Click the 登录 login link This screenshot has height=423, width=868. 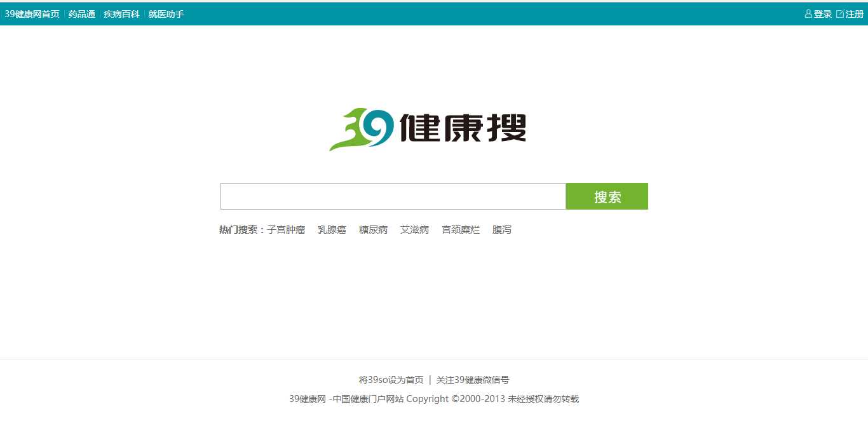823,14
